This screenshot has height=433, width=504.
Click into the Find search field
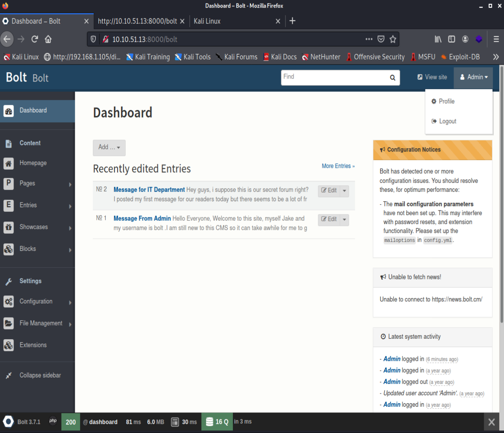click(333, 77)
